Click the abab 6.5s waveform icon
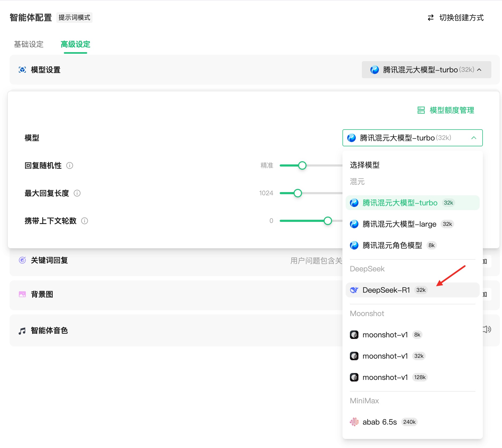This screenshot has height=448, width=502. (354, 422)
